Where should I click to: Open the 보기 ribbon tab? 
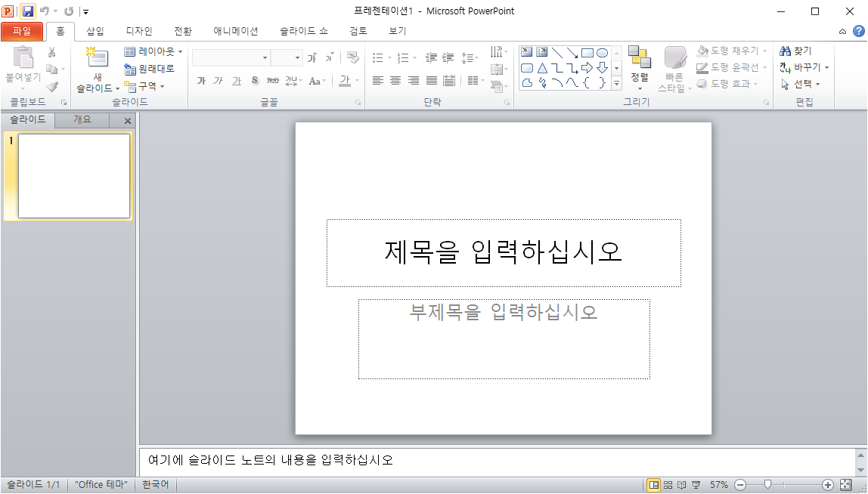pos(398,32)
